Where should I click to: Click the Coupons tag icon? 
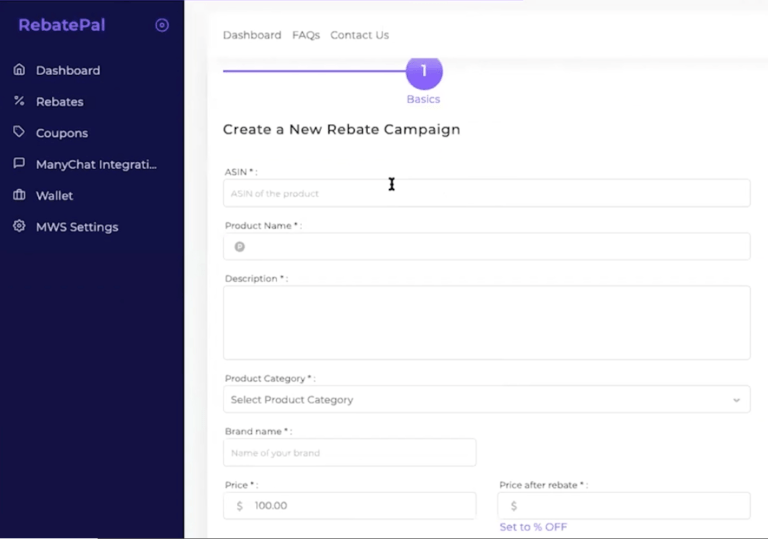coord(19,132)
